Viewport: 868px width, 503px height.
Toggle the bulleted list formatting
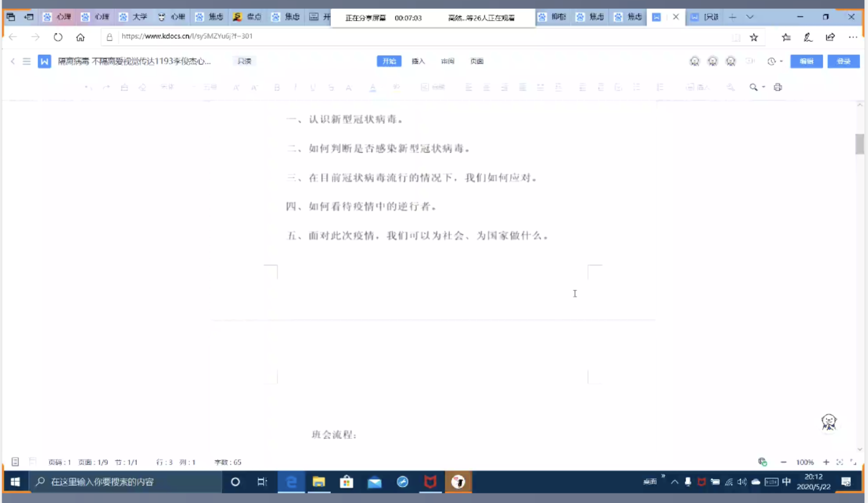click(636, 87)
